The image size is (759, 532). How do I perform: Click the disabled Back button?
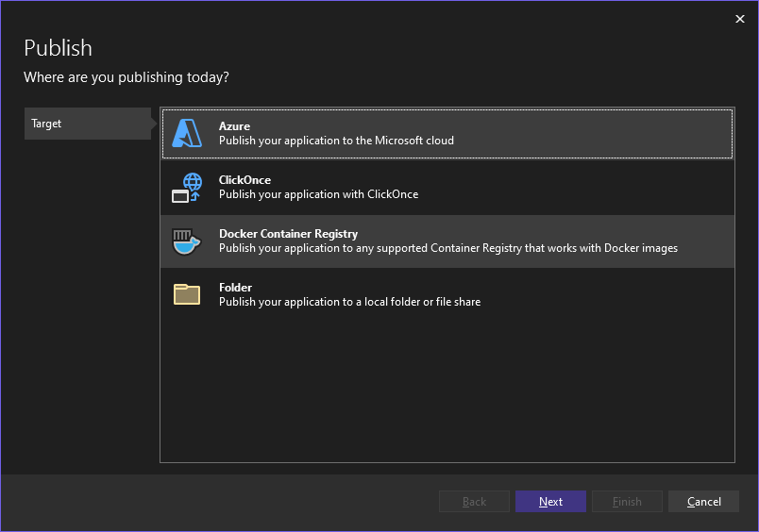(x=474, y=502)
